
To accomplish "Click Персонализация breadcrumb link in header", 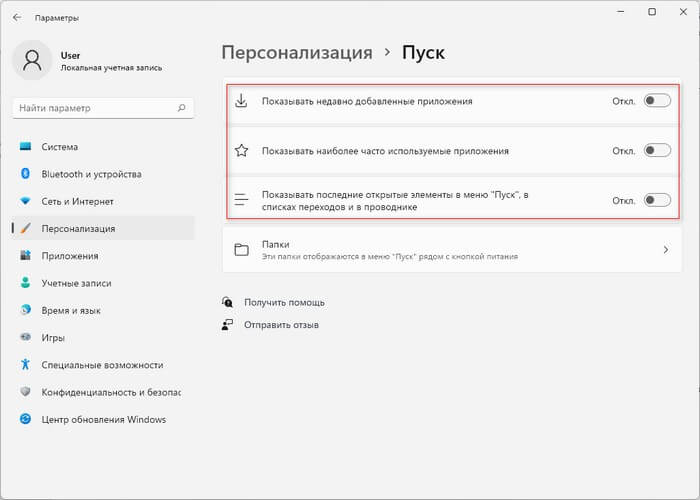I will (x=297, y=53).
